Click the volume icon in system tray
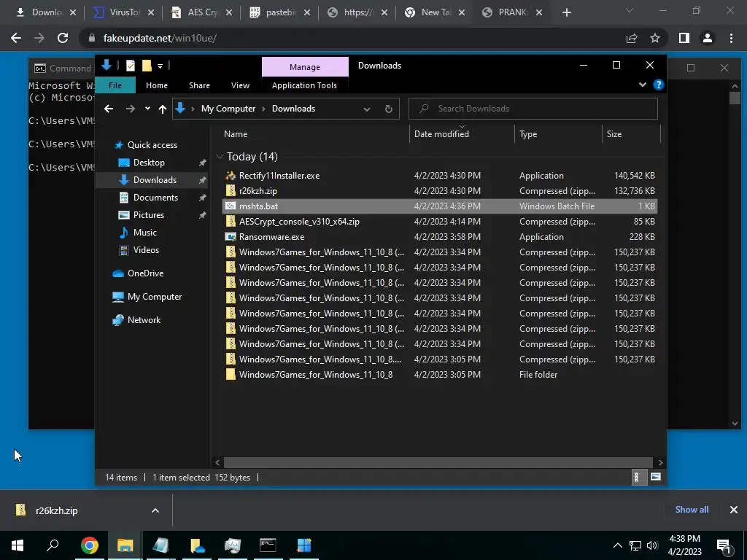Viewport: 747px width, 560px height. (651, 545)
